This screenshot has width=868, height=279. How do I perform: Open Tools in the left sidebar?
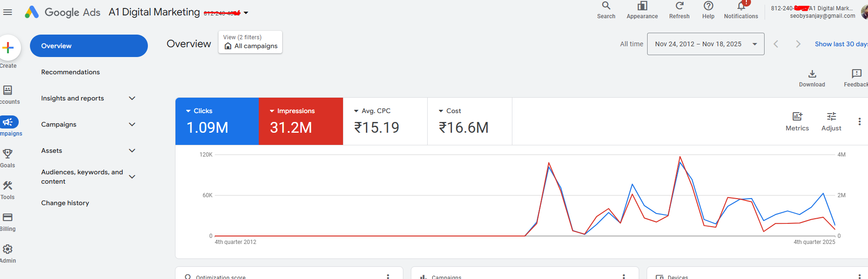point(7,186)
